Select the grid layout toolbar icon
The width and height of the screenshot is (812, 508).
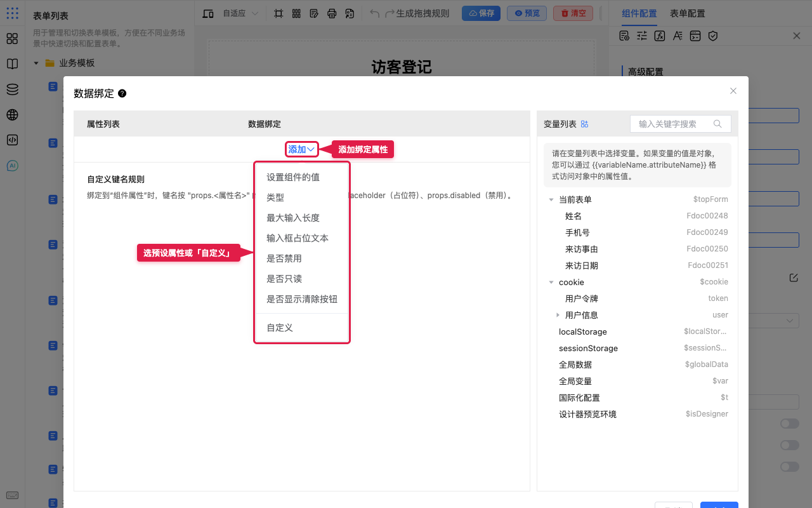point(296,13)
